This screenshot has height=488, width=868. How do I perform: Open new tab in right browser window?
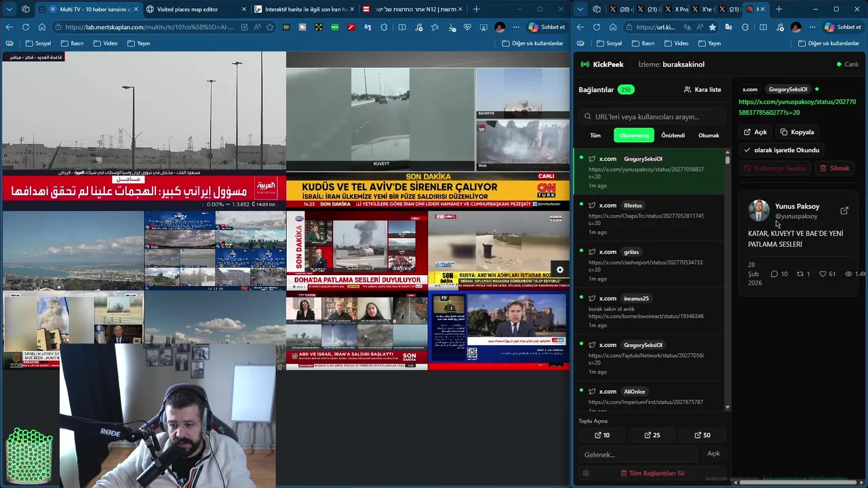[778, 9]
